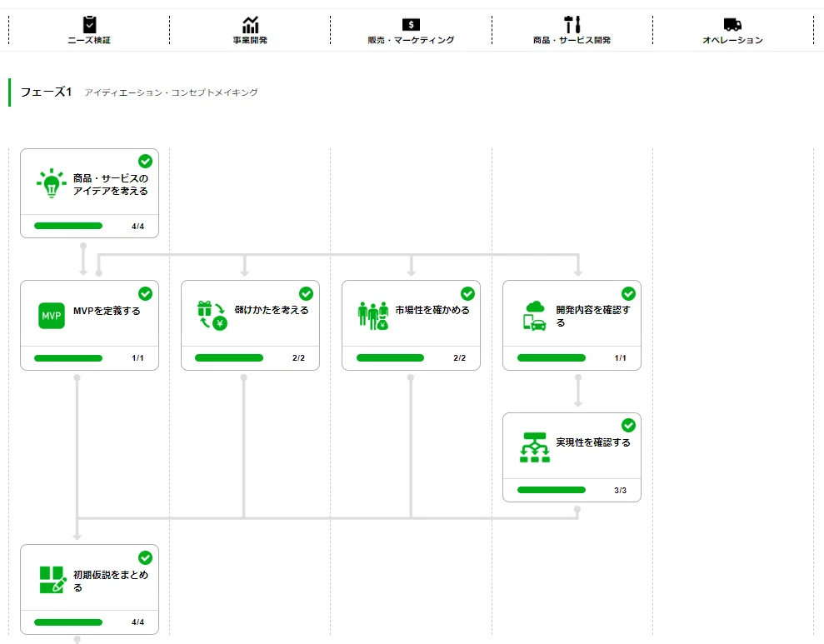Open the 儲けかたを考える card title
Image resolution: width=824 pixels, height=644 pixels.
[271, 310]
